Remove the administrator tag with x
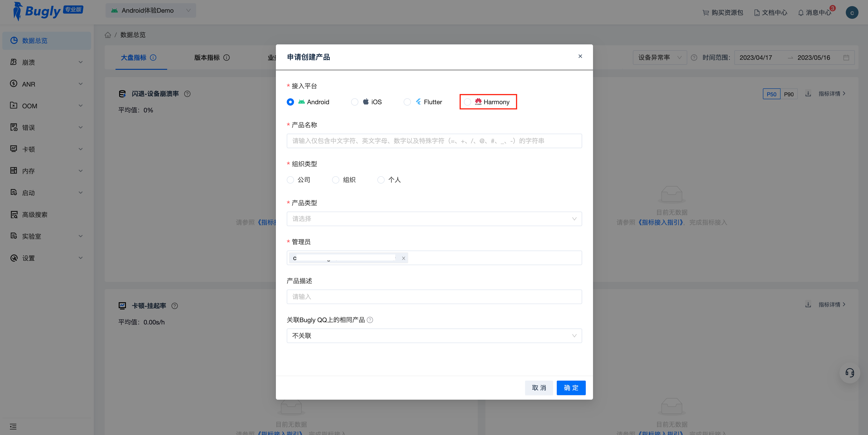This screenshot has width=868, height=435. [403, 258]
